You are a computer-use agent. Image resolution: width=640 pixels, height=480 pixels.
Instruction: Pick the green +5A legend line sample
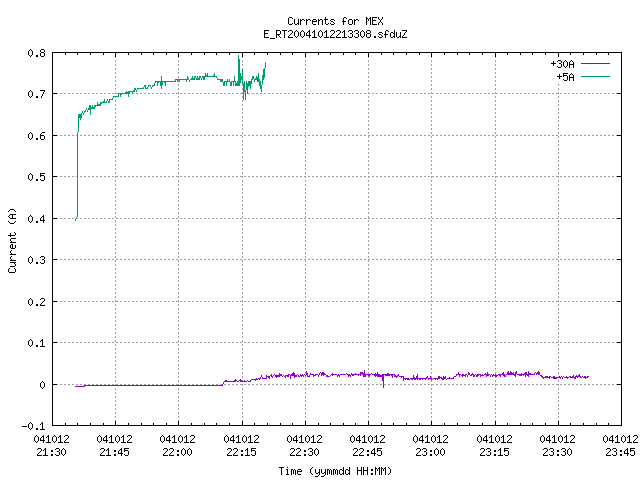click(595, 76)
